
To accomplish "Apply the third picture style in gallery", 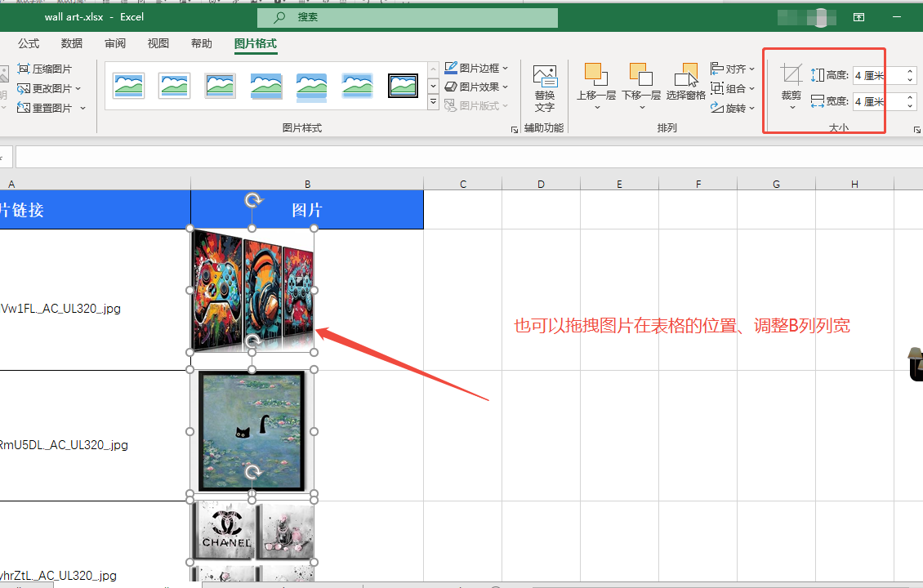I will pos(221,86).
